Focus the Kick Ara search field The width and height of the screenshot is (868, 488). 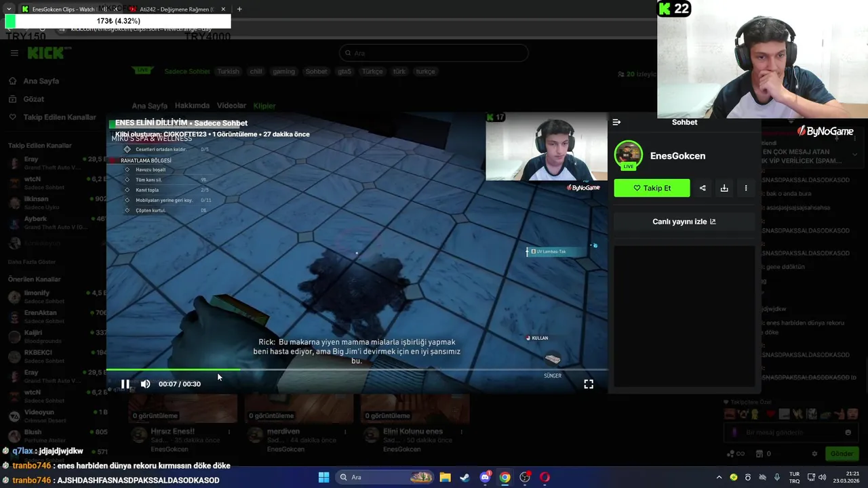coord(434,53)
